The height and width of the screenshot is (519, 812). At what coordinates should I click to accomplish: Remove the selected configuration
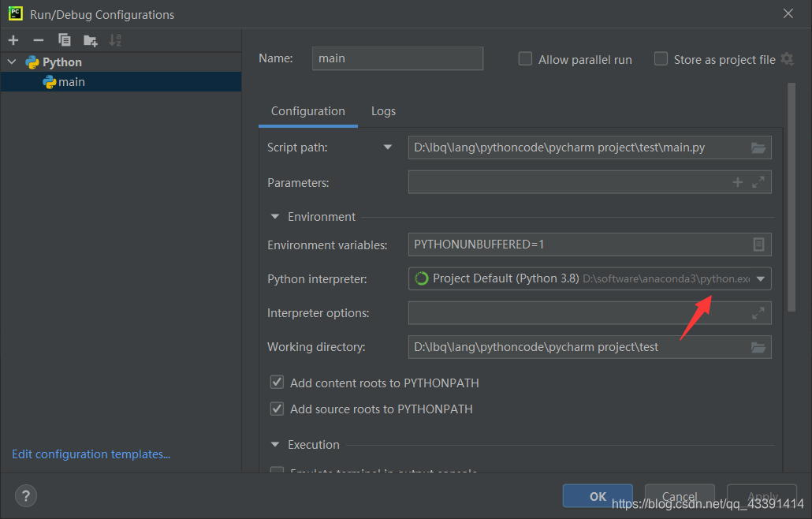[x=39, y=40]
